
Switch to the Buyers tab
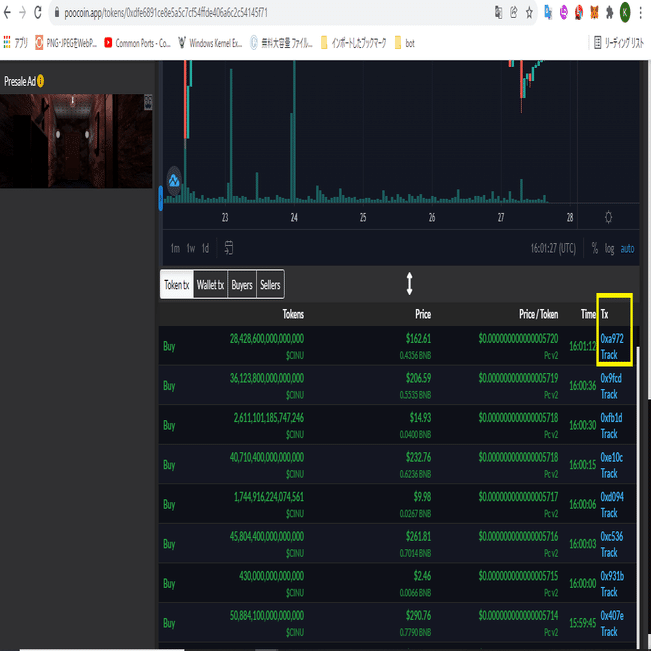[x=242, y=284]
